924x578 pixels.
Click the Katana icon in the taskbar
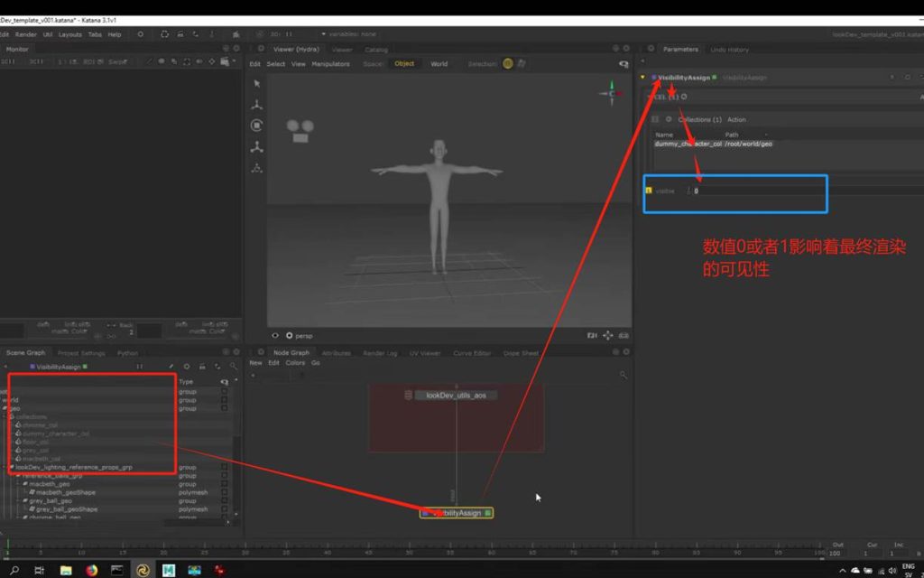tap(143, 570)
